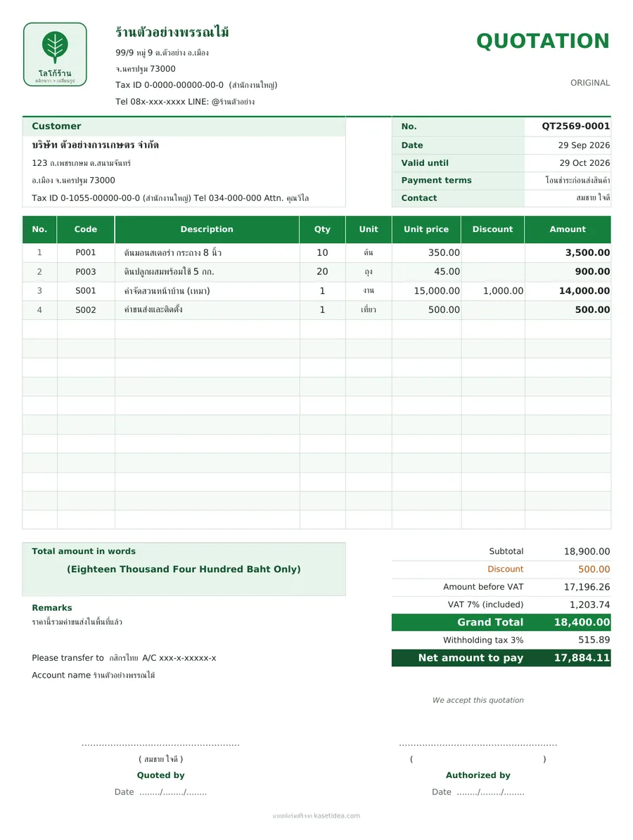Click the shop Tax ID 0-0000-00000-00-0 line

(x=196, y=84)
